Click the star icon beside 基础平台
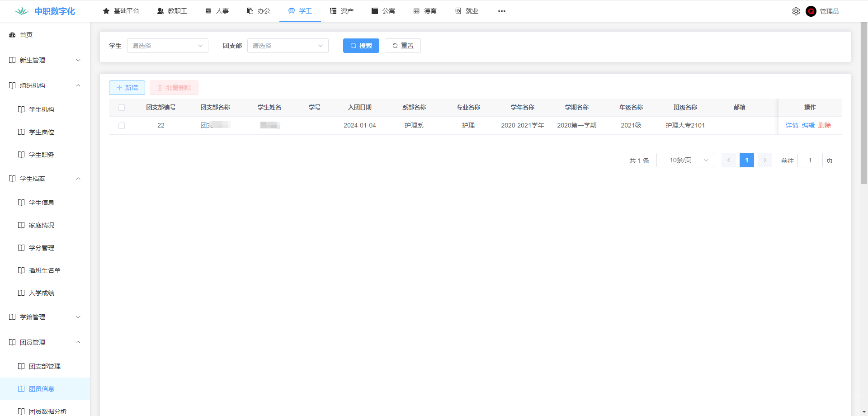The height and width of the screenshot is (416, 868). [106, 11]
